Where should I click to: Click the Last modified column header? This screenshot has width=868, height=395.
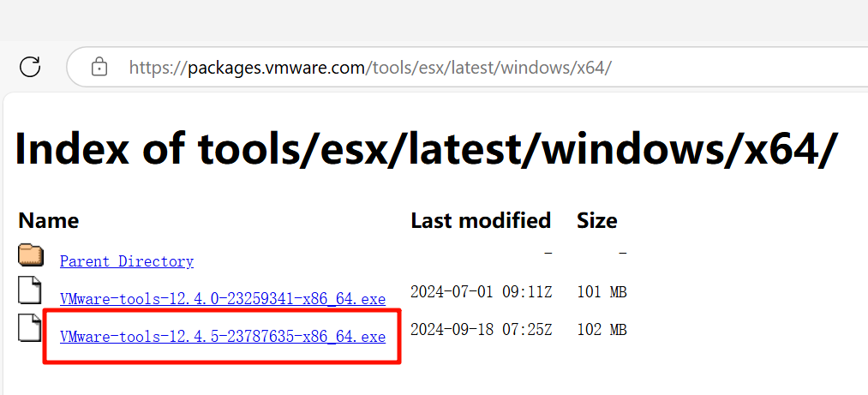pos(481,220)
